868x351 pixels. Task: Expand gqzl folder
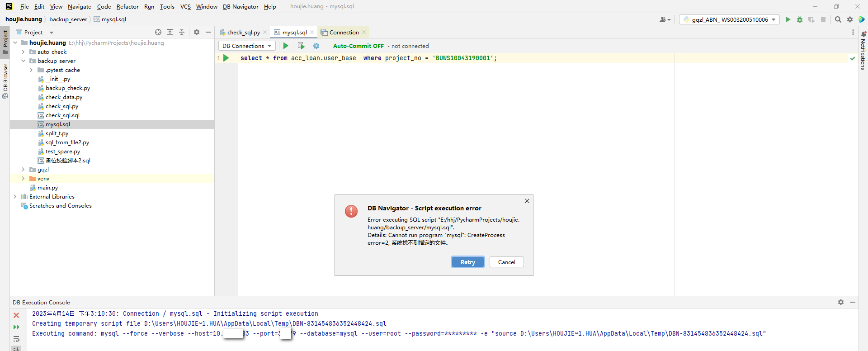23,169
